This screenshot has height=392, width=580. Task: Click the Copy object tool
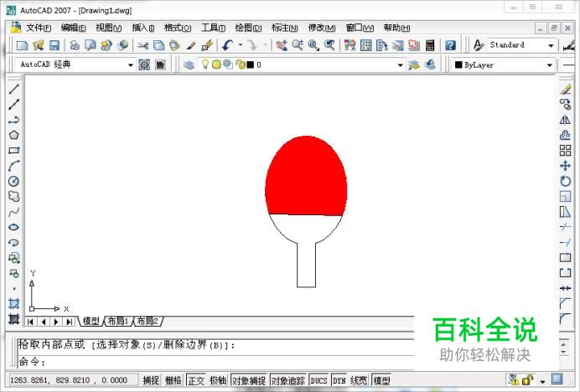point(565,105)
